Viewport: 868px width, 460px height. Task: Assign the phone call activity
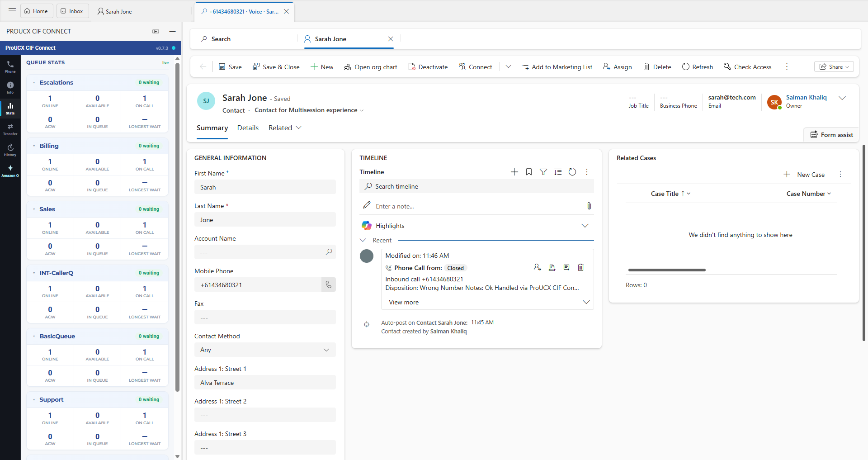(538, 267)
